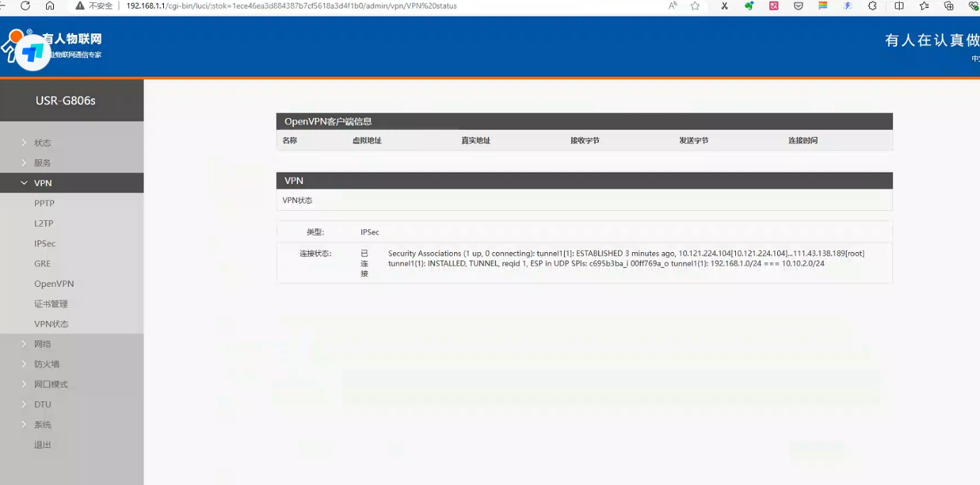Expand the 防火墙 sidebar section
The image size is (980, 485).
tap(47, 364)
